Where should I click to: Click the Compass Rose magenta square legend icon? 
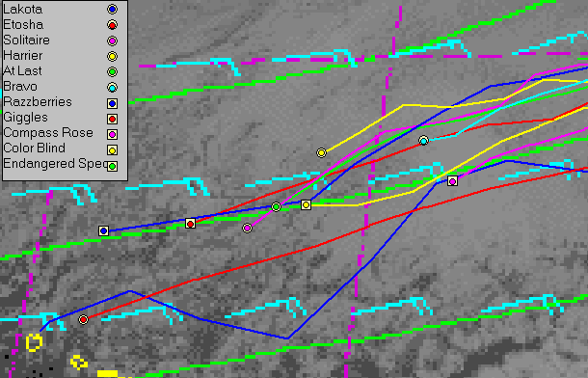pos(112,134)
